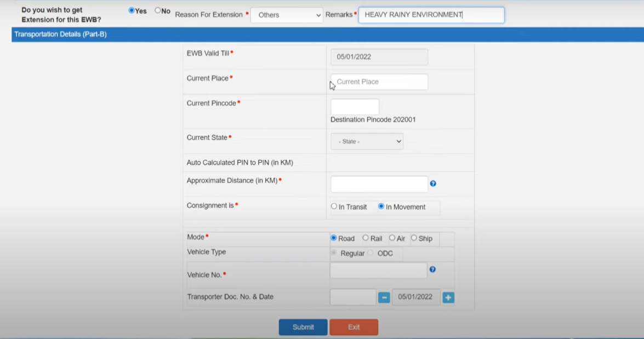This screenshot has width=644, height=339.
Task: Choose In Movement consignment option
Action: (x=381, y=206)
